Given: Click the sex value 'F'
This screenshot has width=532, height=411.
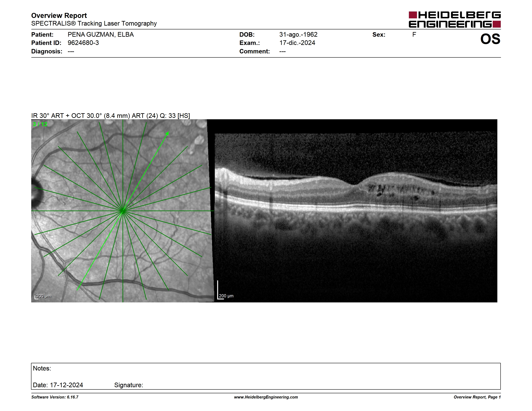Looking at the screenshot, I should [x=414, y=35].
